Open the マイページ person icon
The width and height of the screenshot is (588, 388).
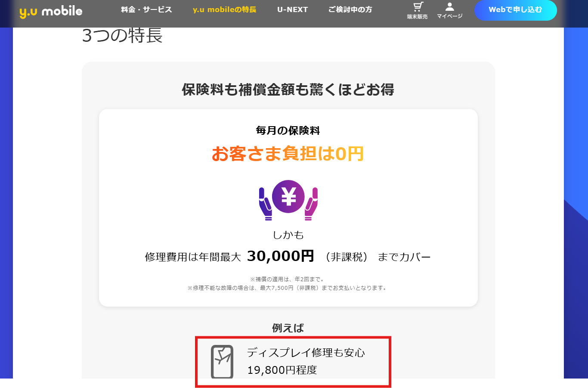pos(450,6)
